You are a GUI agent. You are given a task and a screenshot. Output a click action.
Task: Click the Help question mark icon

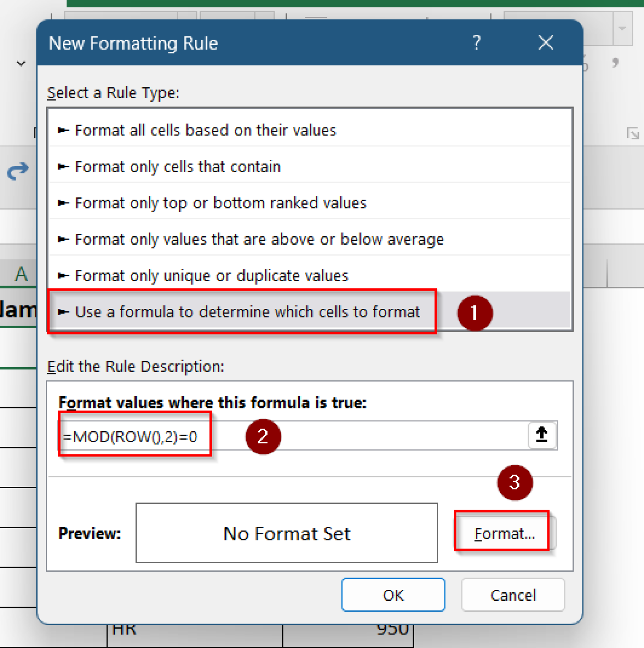[477, 43]
